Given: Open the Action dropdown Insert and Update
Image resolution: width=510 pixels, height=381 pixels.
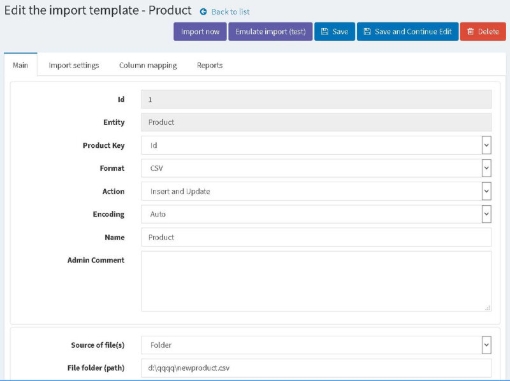Looking at the screenshot, I should pos(316,191).
